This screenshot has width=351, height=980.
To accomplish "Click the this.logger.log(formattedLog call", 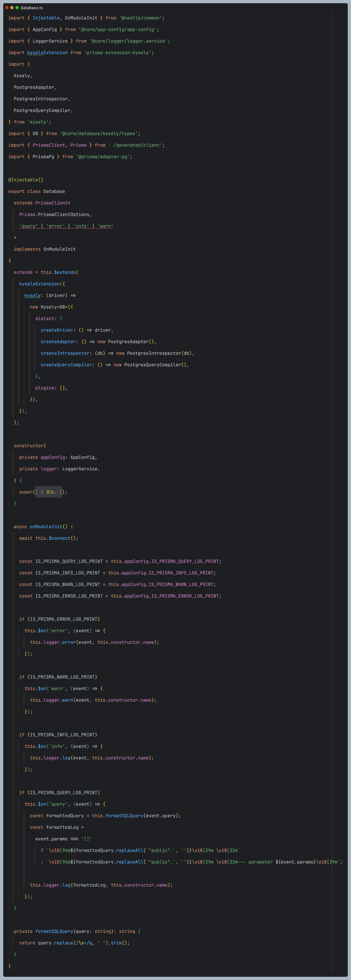I will (x=101, y=885).
